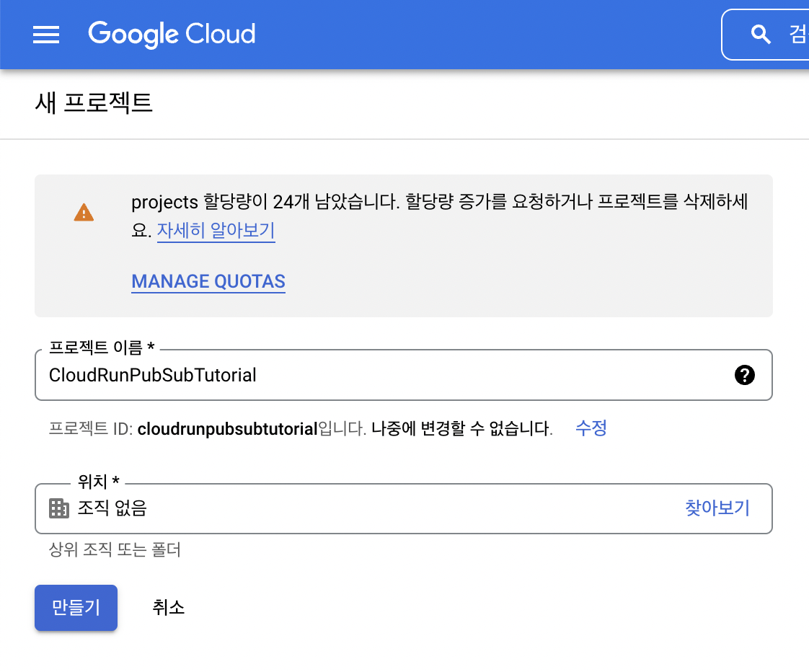Viewport: 809px width, 672px height.
Task: Click the 만들기 create button
Action: pyautogui.click(x=76, y=608)
